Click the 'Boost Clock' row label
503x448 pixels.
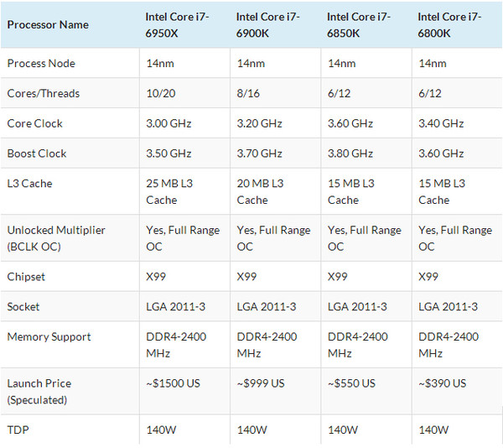37,154
